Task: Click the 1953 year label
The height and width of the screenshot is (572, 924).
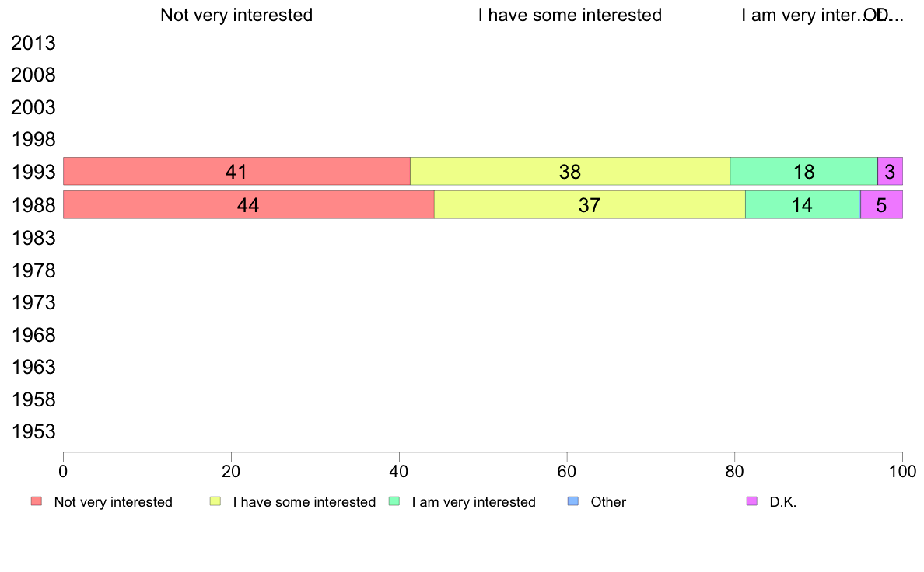Action: click(x=33, y=432)
